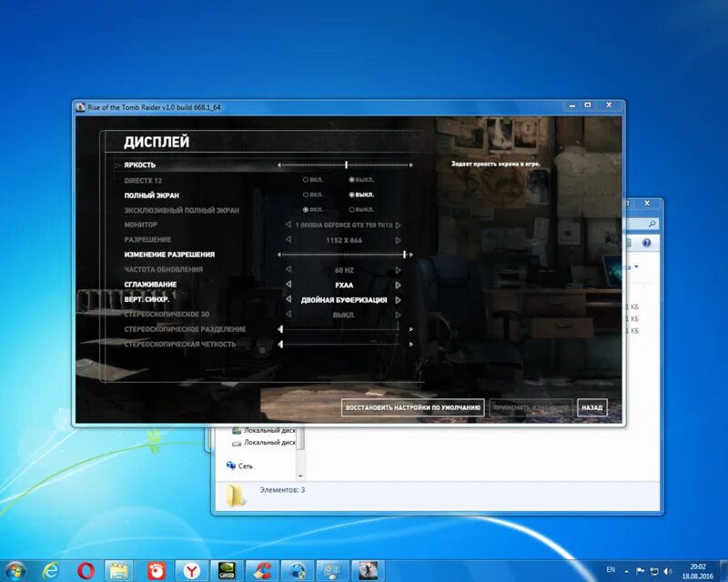728x582 pixels.
Task: Click Применить изменения button
Action: 531,407
